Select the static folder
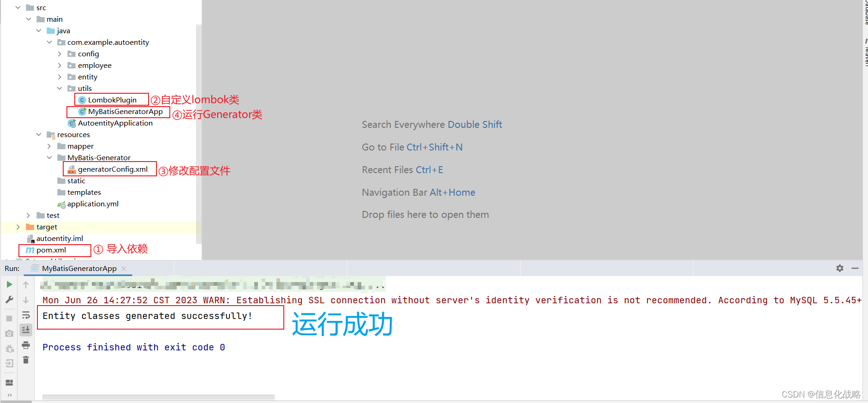The image size is (868, 403). (x=76, y=180)
